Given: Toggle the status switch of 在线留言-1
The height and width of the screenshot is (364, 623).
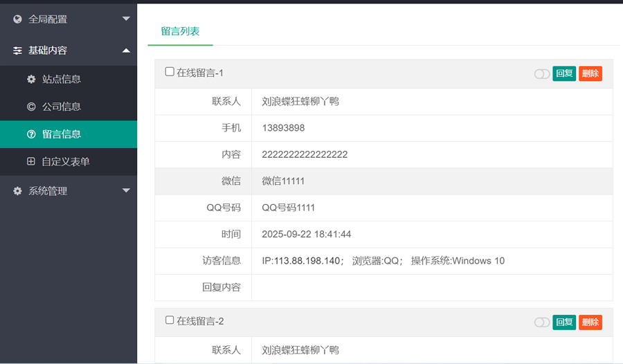Looking at the screenshot, I should click(x=542, y=74).
